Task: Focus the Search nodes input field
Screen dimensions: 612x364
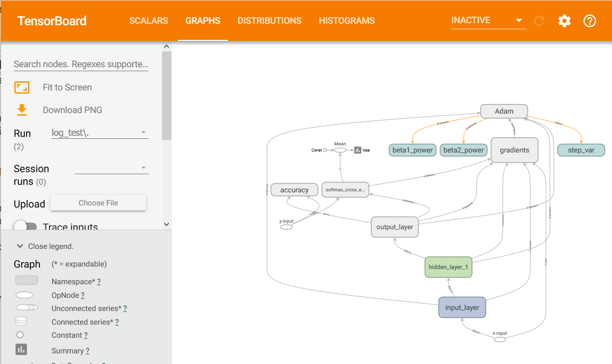Action: point(81,64)
